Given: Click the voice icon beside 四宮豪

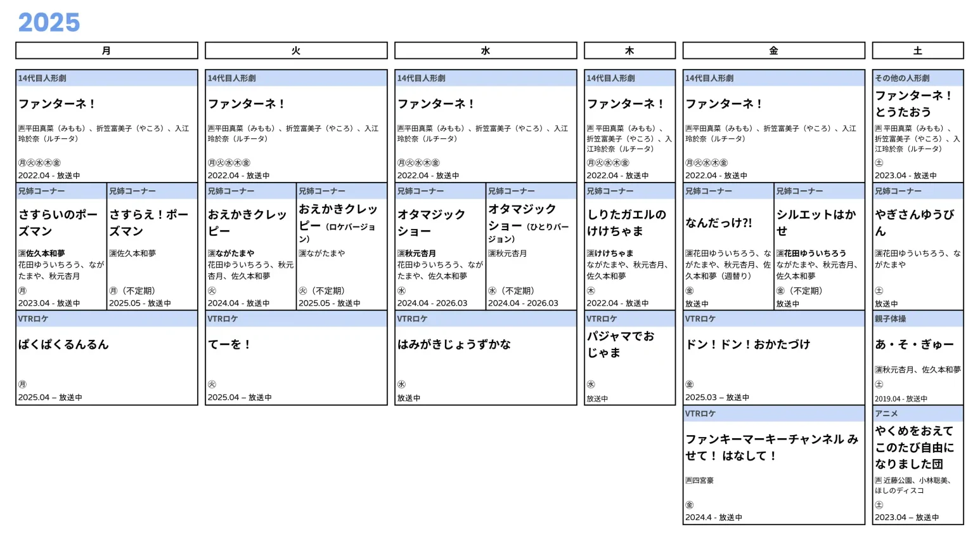Looking at the screenshot, I should point(688,481).
